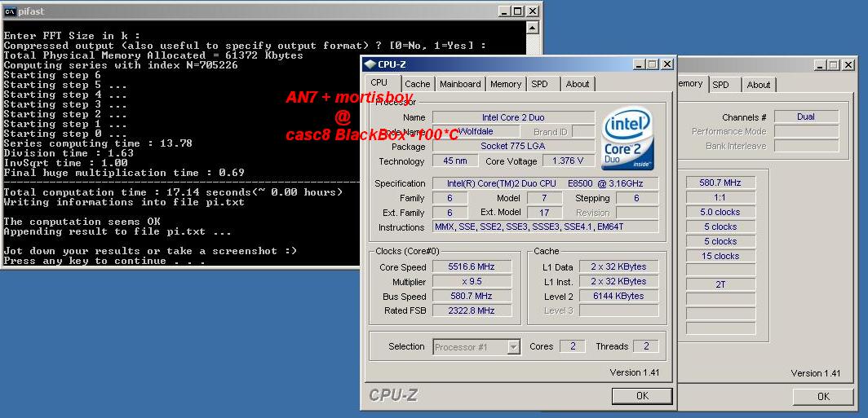Screen dimensions: 868x418
Task: Click the Cores count field
Action: [x=573, y=346]
